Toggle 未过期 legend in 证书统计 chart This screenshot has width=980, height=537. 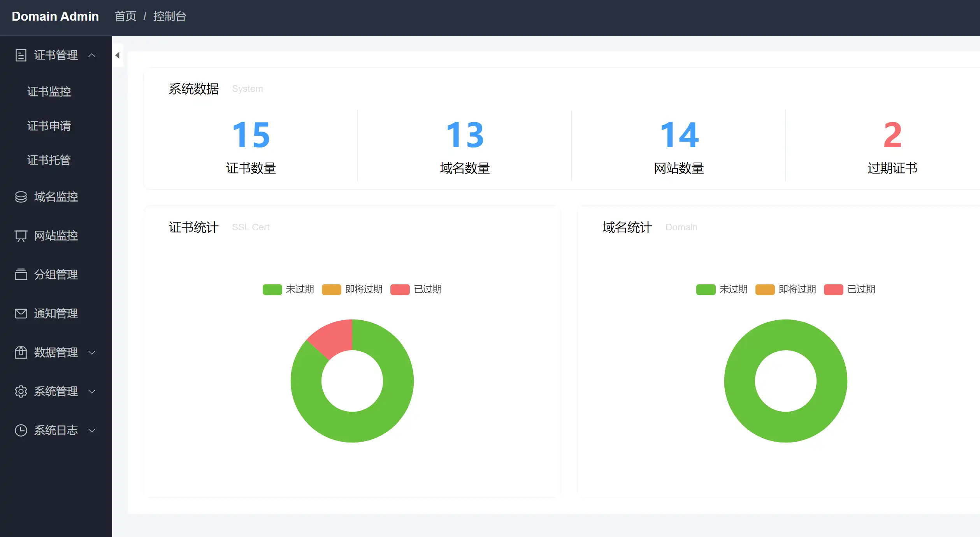point(288,290)
